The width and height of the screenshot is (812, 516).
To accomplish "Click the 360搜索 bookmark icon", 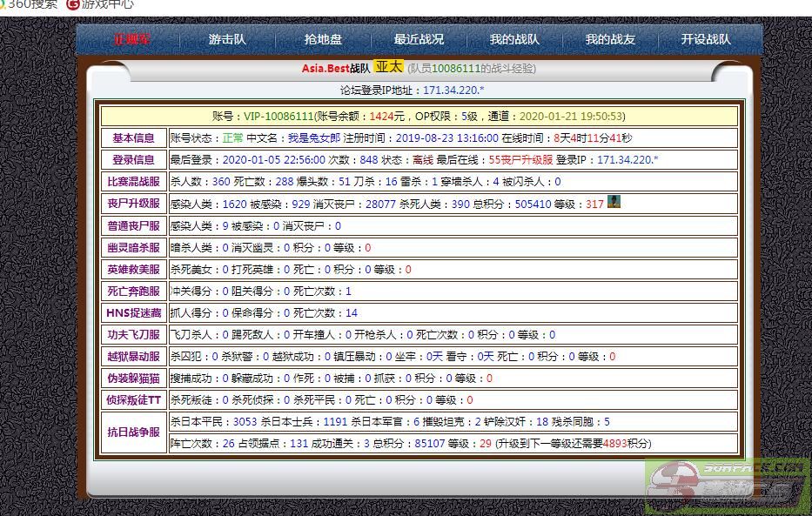I will tap(3, 3).
